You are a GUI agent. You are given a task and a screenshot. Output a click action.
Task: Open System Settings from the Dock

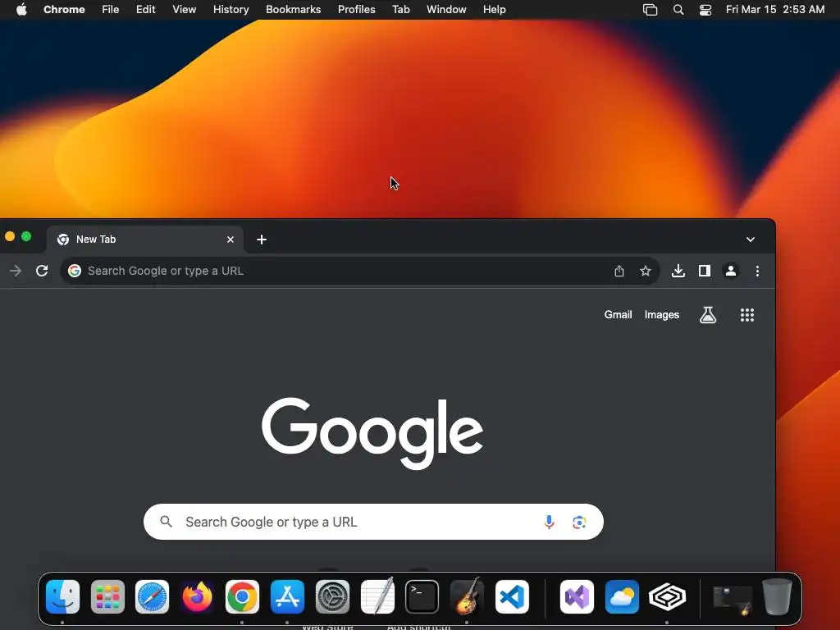pyautogui.click(x=332, y=597)
